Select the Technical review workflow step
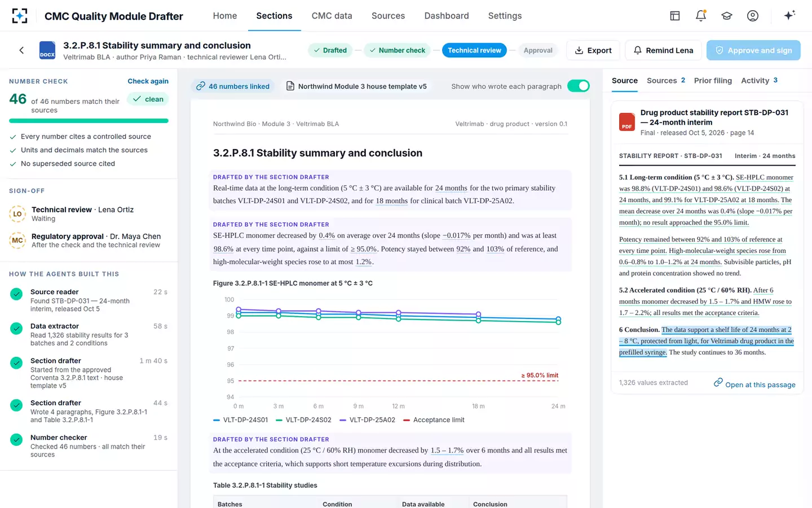812x508 pixels. point(474,50)
